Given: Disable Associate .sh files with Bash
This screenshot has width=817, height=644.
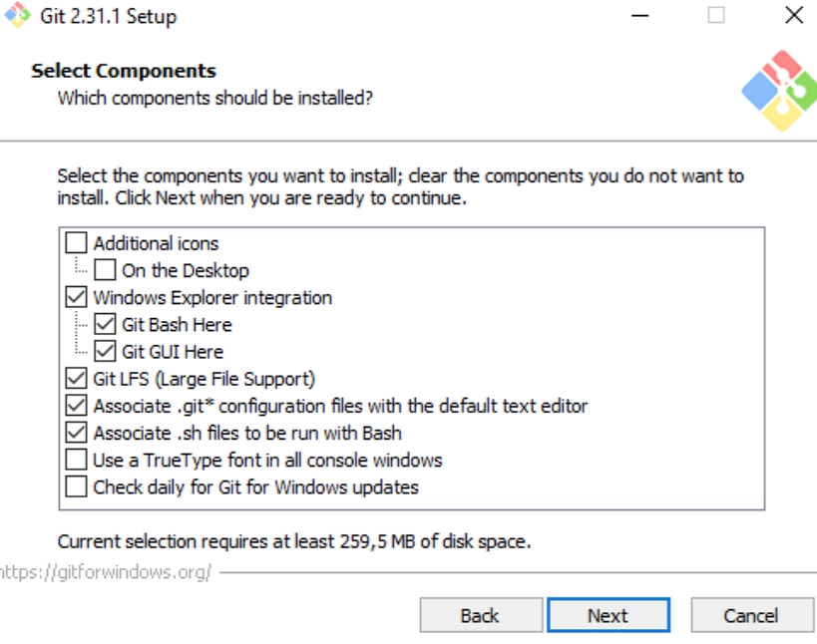Looking at the screenshot, I should click(x=77, y=433).
